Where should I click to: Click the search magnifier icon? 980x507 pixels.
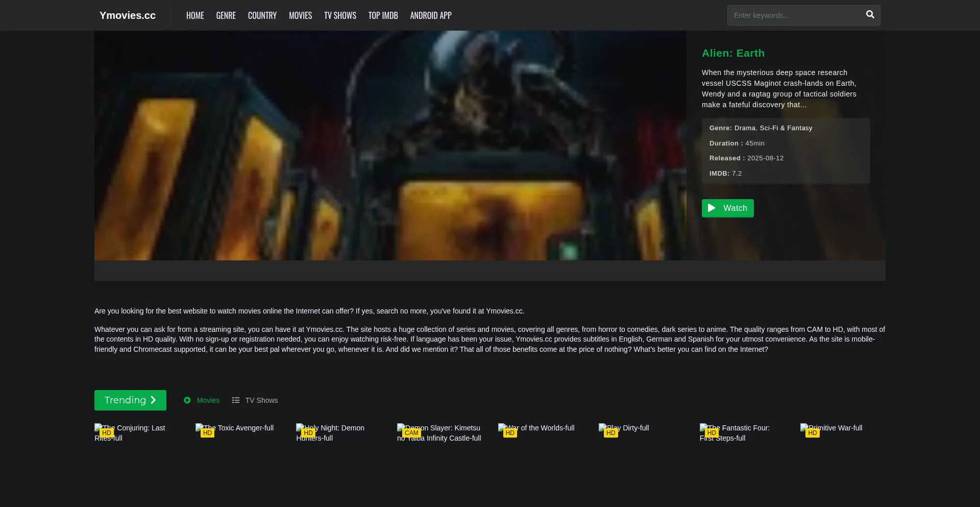pos(870,15)
